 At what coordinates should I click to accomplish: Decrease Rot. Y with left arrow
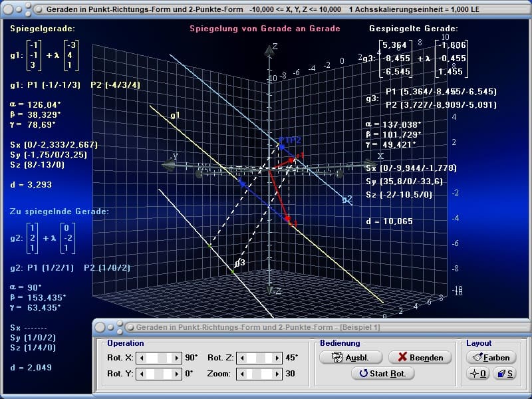(142, 374)
